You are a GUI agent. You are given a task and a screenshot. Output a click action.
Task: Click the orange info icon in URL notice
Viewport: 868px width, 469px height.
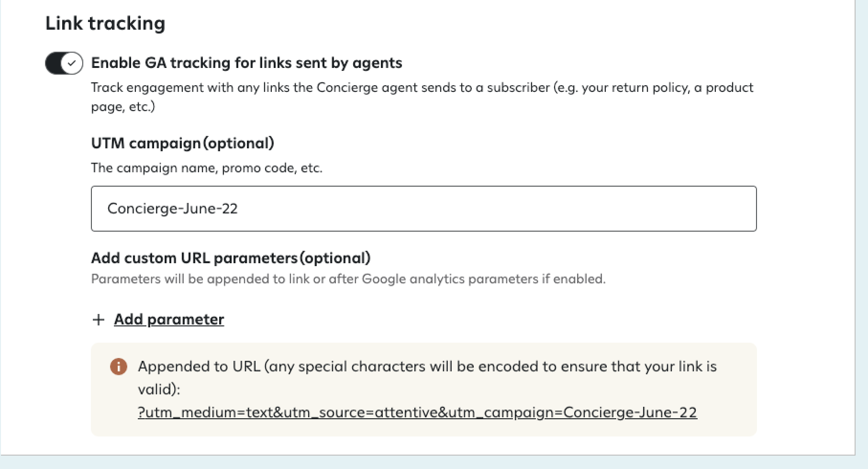click(119, 367)
